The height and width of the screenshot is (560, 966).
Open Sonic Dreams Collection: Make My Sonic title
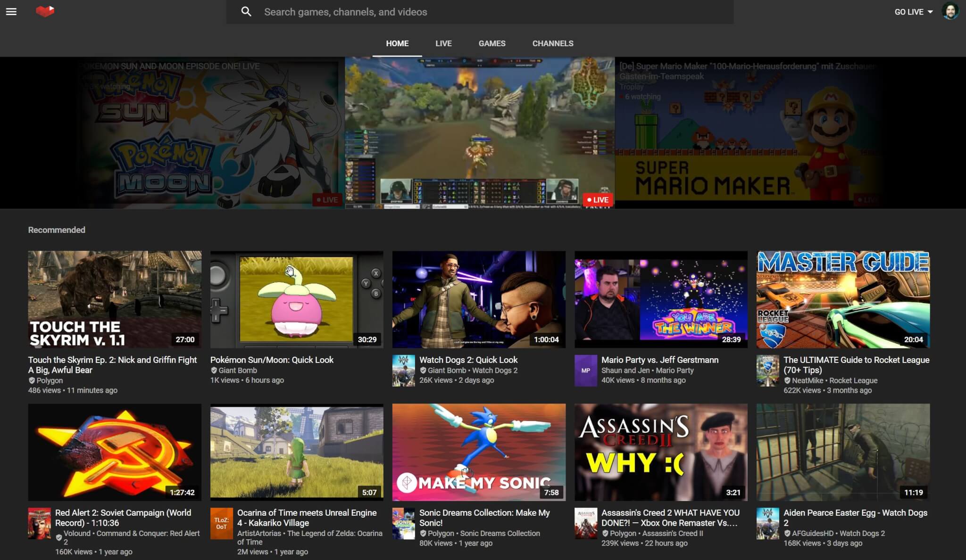484,518
